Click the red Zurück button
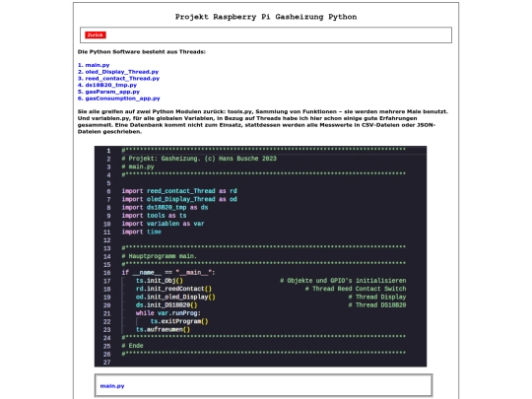This screenshot has height=399, width=532. point(96,34)
